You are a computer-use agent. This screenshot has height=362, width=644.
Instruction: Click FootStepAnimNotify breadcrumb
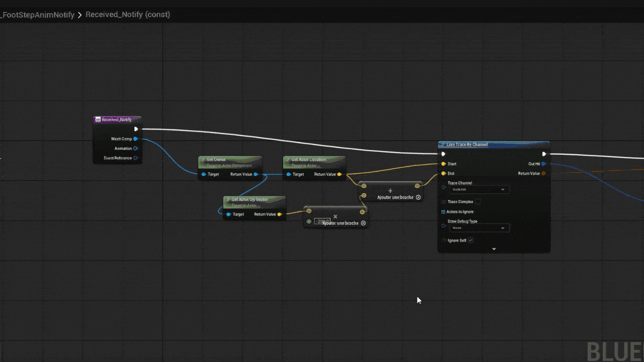38,15
